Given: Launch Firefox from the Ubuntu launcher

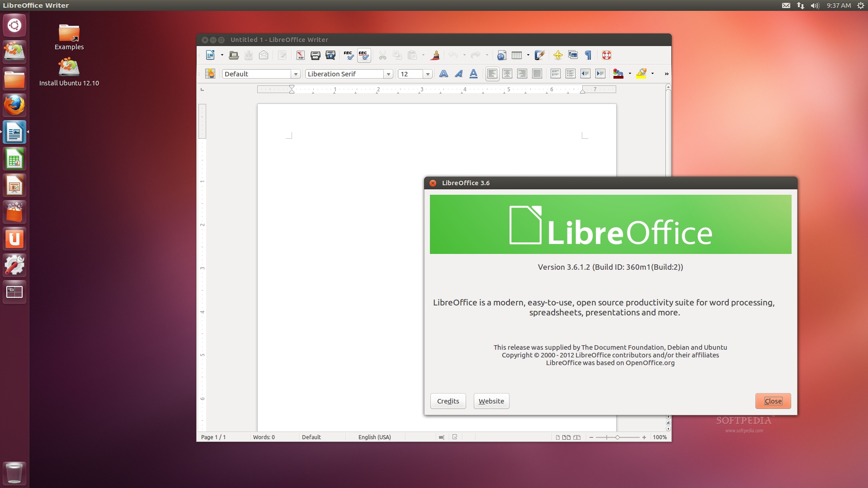Looking at the screenshot, I should click(14, 105).
